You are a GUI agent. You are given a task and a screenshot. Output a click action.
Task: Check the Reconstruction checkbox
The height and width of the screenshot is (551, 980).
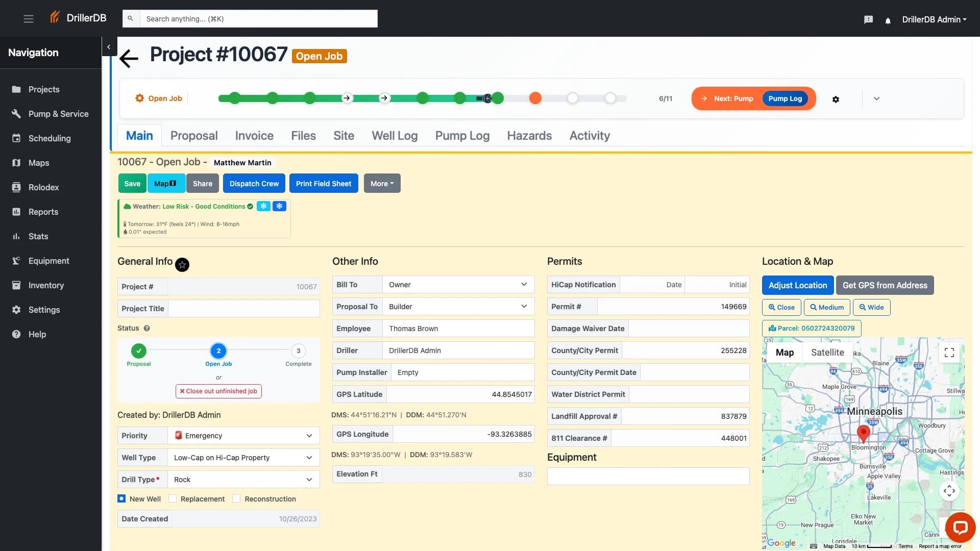pyautogui.click(x=237, y=498)
